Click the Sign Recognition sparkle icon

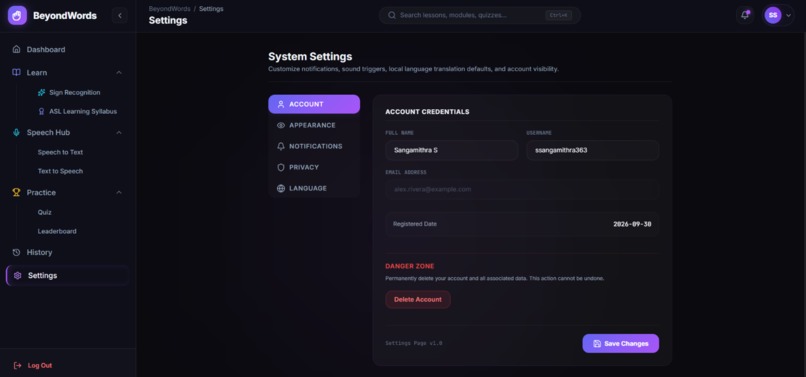point(42,93)
